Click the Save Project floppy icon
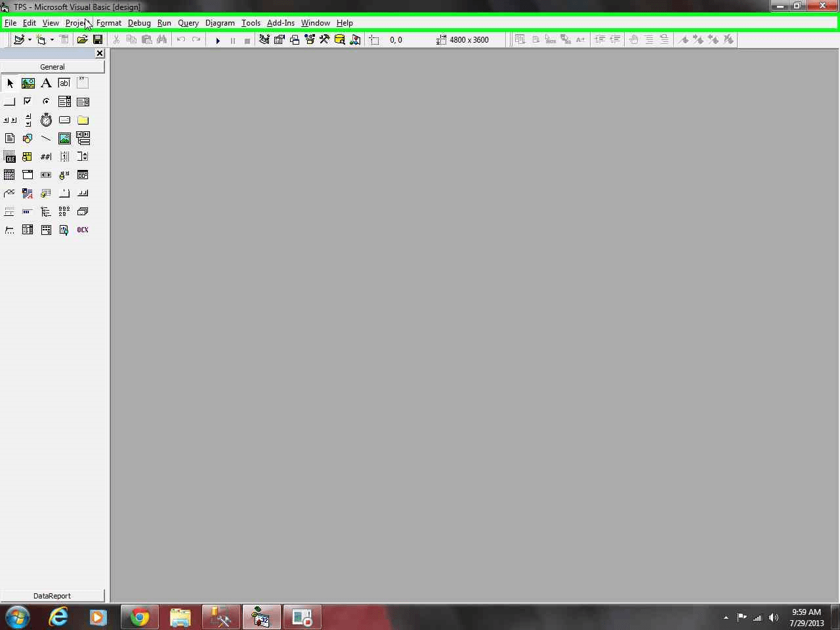 point(98,40)
